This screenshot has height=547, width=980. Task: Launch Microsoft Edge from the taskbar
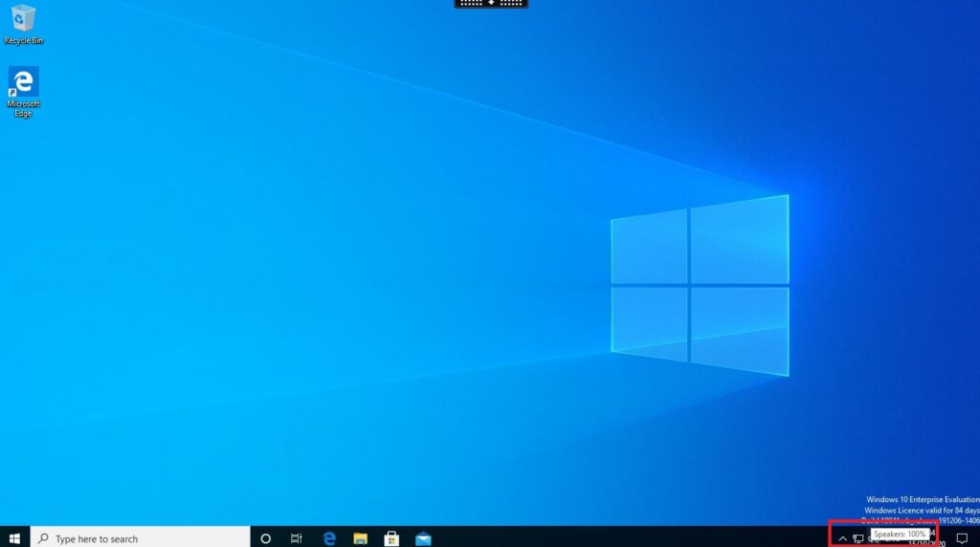pyautogui.click(x=329, y=538)
